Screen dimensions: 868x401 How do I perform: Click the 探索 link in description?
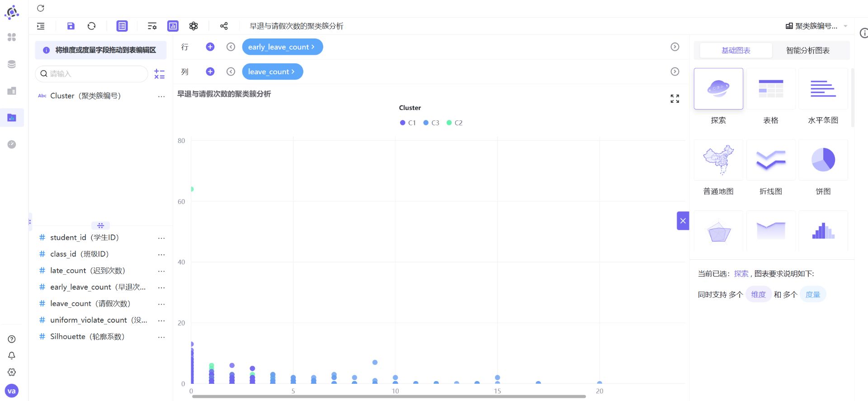741,274
